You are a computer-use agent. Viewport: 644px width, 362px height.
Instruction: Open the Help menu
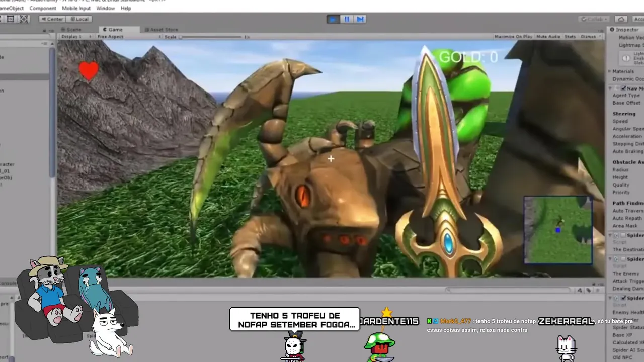[x=126, y=8]
